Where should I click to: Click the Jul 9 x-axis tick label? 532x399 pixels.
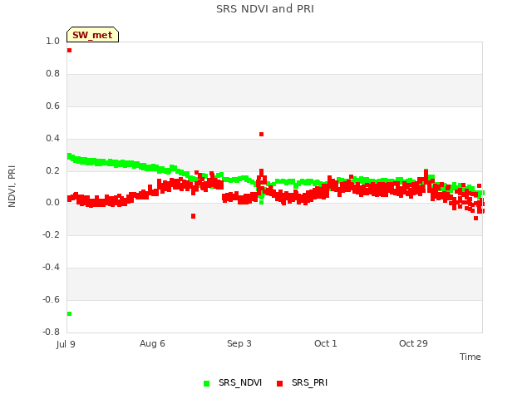(x=66, y=344)
